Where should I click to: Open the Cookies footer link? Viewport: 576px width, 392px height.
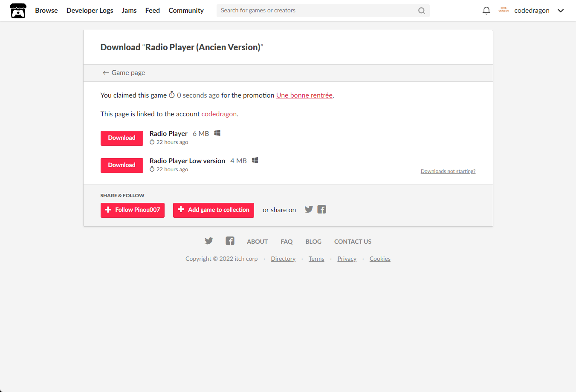point(380,259)
